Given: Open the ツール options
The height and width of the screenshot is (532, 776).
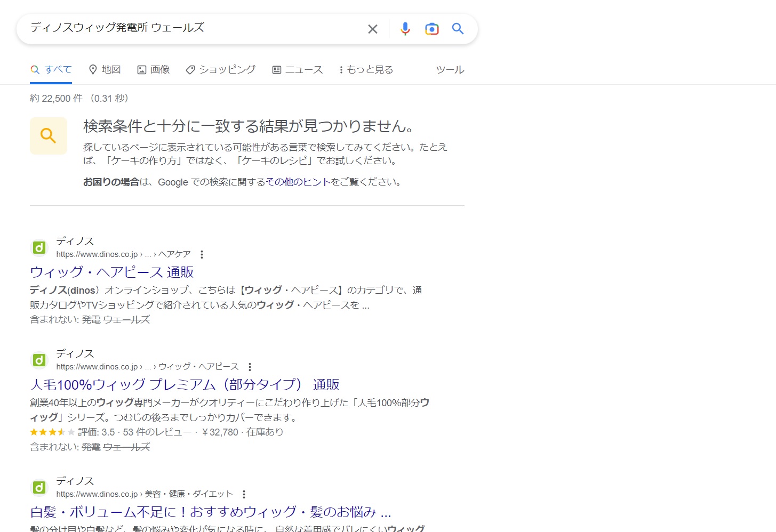Looking at the screenshot, I should pyautogui.click(x=450, y=70).
